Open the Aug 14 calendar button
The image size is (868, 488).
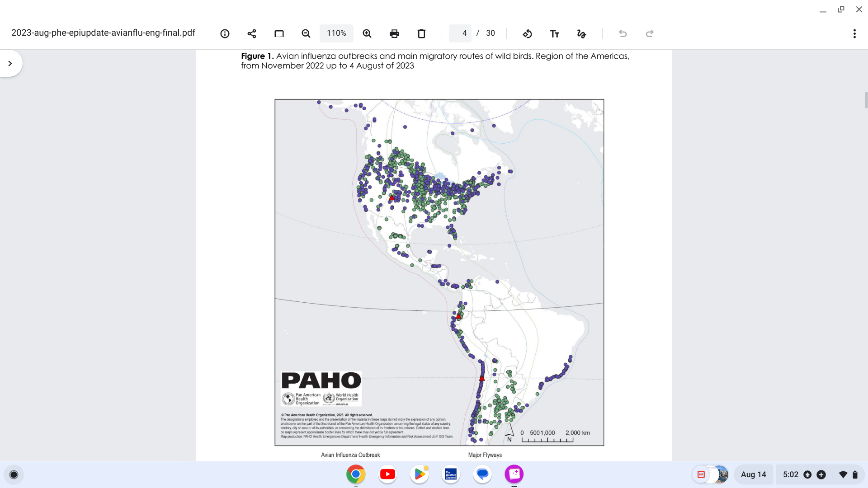coord(753,474)
